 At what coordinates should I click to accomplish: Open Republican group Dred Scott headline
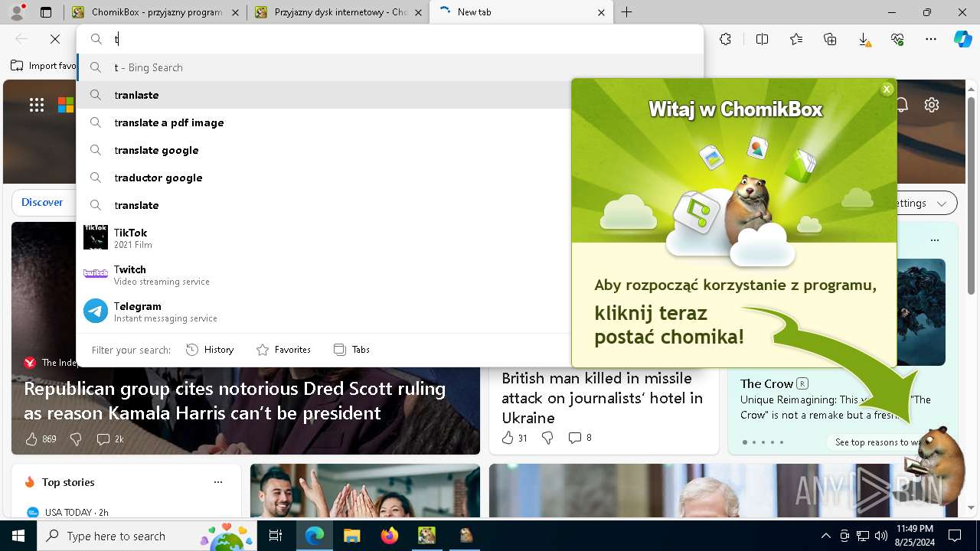(x=234, y=401)
